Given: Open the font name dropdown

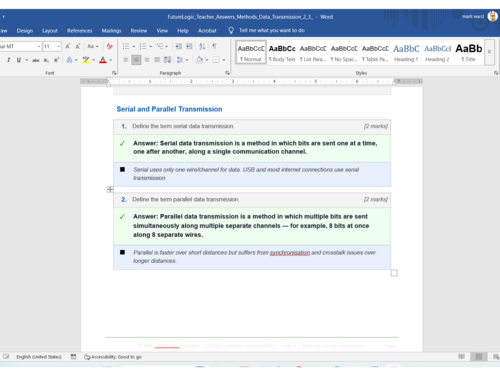Looking at the screenshot, I should [39, 46].
